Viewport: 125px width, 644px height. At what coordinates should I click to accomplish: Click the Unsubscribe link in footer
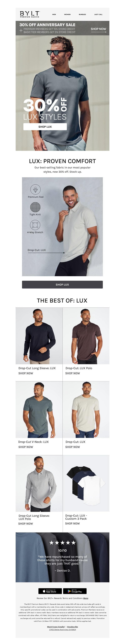click(72, 627)
